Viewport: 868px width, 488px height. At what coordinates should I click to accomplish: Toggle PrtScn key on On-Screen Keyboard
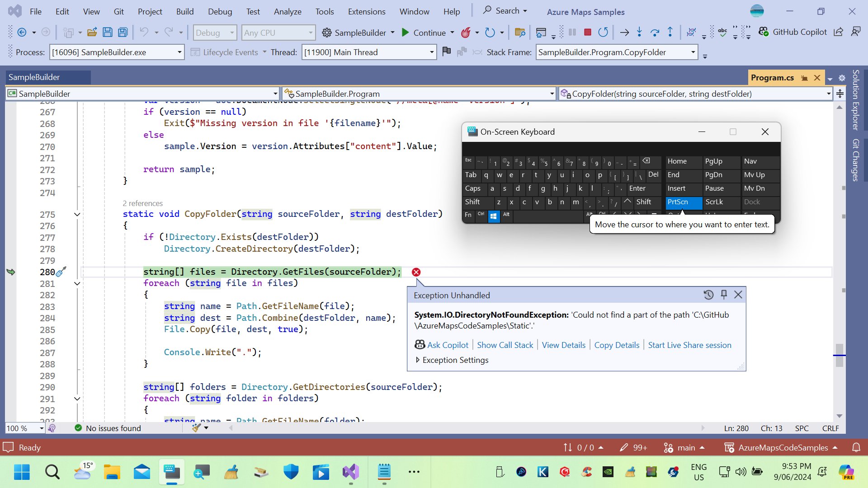tap(679, 202)
